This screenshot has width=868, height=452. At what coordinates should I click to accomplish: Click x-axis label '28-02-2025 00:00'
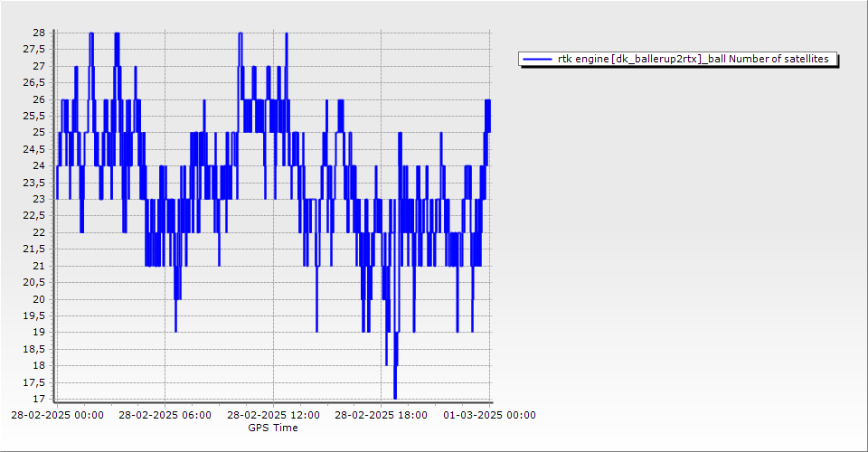[56, 416]
